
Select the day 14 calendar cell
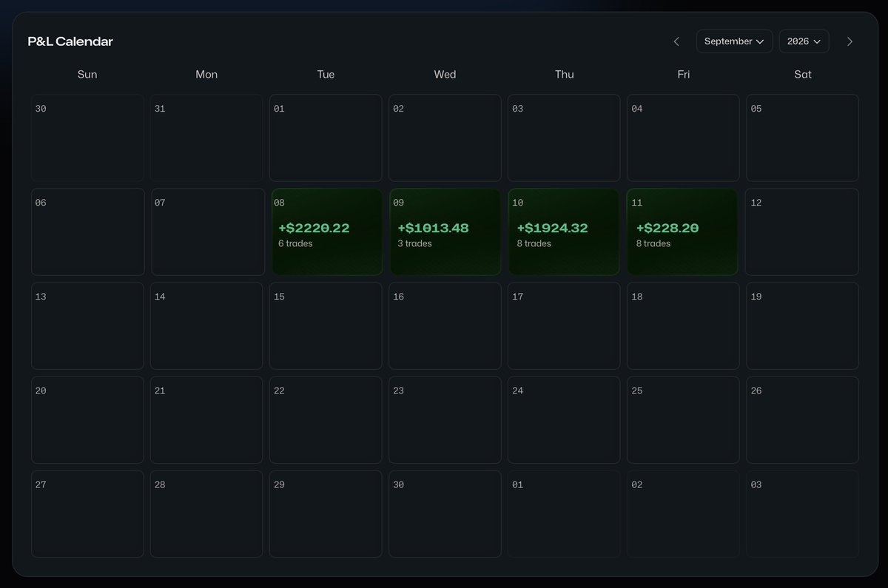[x=206, y=326]
